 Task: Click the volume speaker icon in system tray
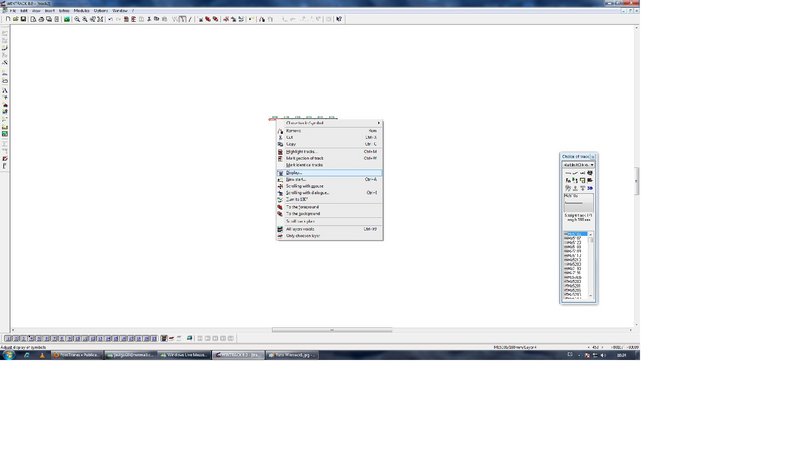coord(603,355)
